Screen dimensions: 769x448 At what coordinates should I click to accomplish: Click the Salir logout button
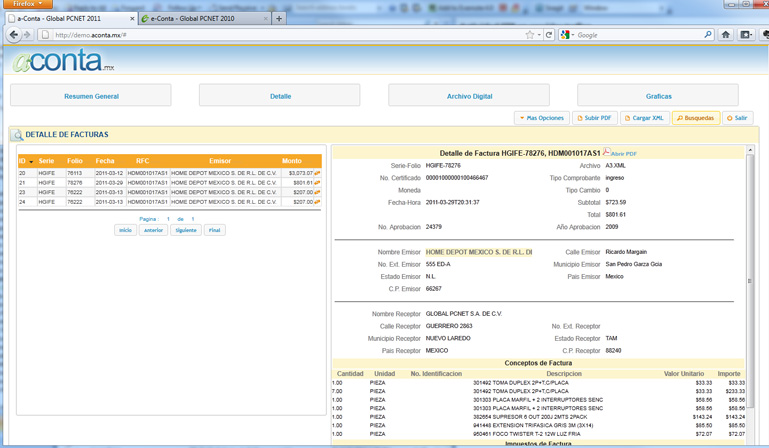point(737,118)
